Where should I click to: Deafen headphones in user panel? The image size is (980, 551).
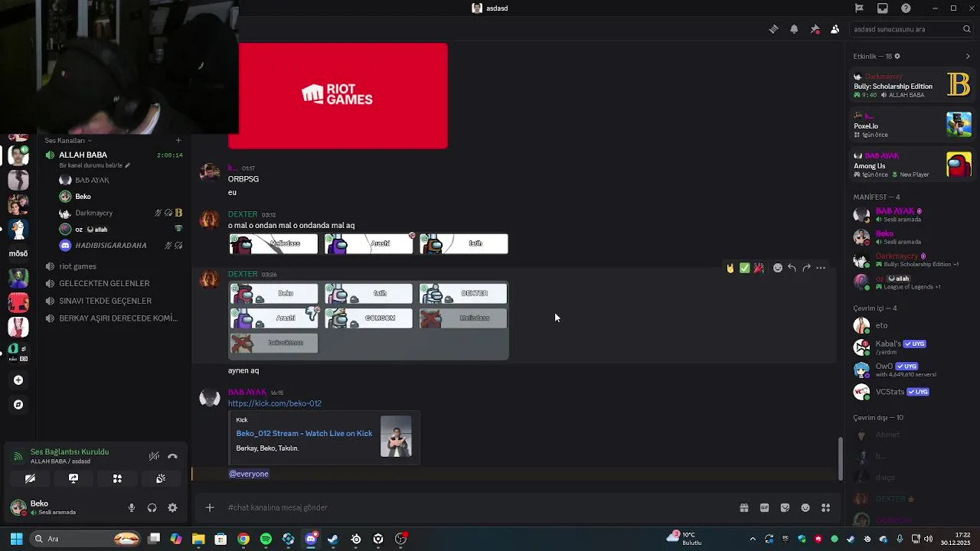click(x=152, y=507)
